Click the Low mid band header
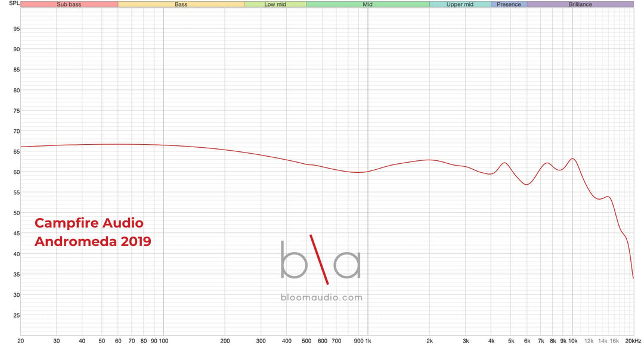Viewport: 644px width, 345px height. [275, 5]
